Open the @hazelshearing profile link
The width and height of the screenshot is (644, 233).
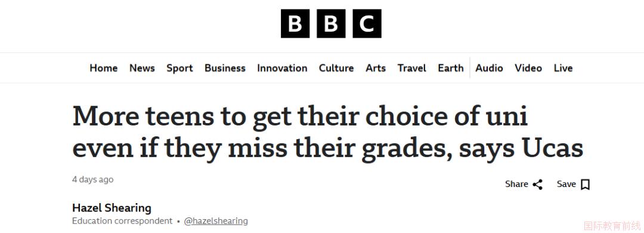216,221
